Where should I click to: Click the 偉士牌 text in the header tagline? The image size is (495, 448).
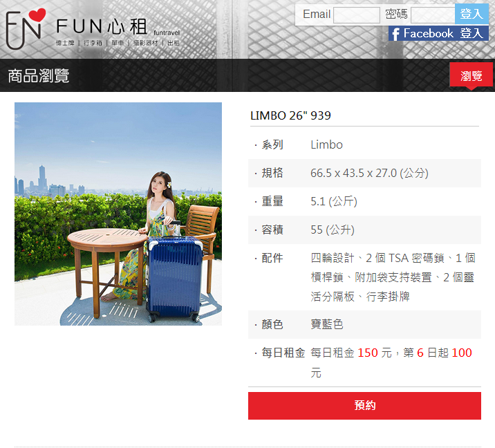click(x=65, y=43)
